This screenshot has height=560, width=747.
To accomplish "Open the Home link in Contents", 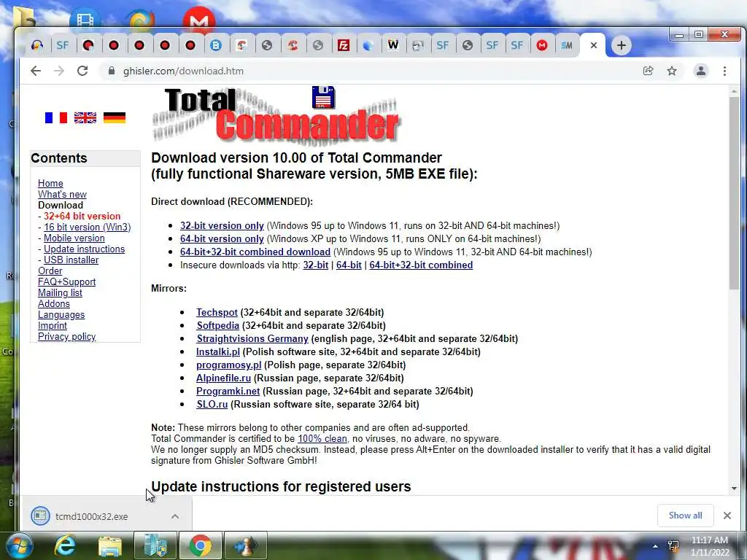I will click(x=50, y=183).
